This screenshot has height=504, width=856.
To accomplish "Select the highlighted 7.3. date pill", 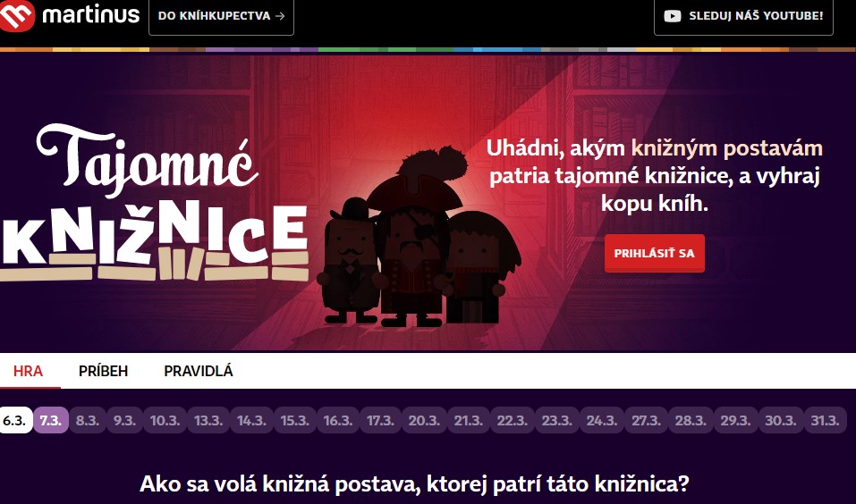I will 51,420.
